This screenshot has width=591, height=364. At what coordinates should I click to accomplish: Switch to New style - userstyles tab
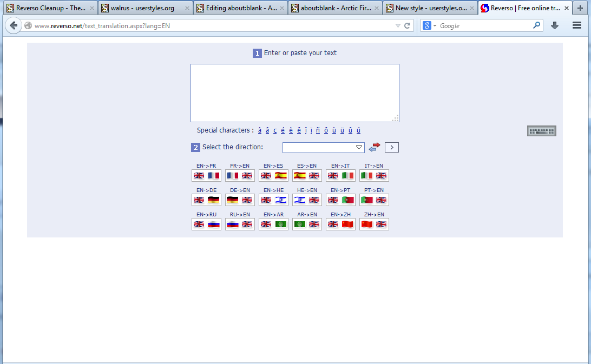(x=430, y=8)
